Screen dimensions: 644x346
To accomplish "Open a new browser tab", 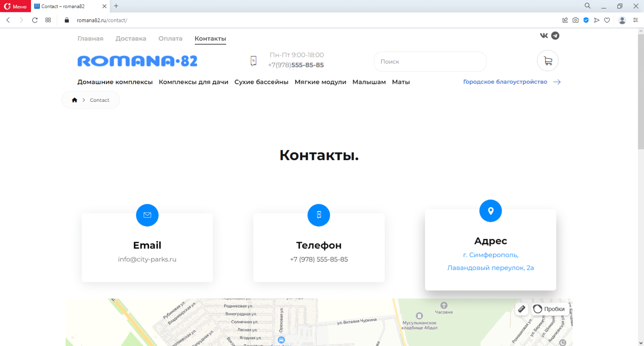I will 116,6.
